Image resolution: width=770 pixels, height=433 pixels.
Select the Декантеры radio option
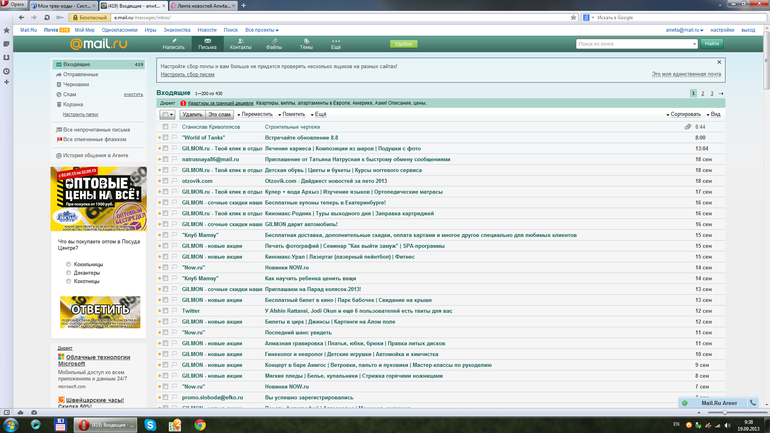tap(68, 273)
